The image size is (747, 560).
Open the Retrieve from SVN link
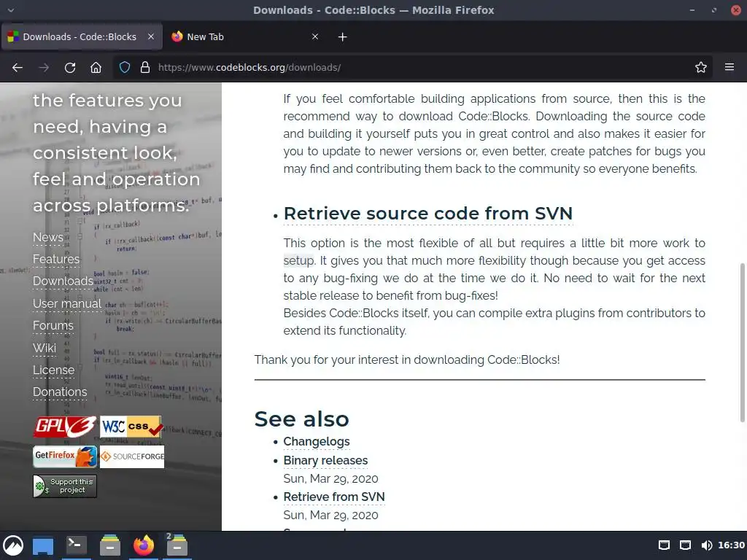[x=334, y=497]
